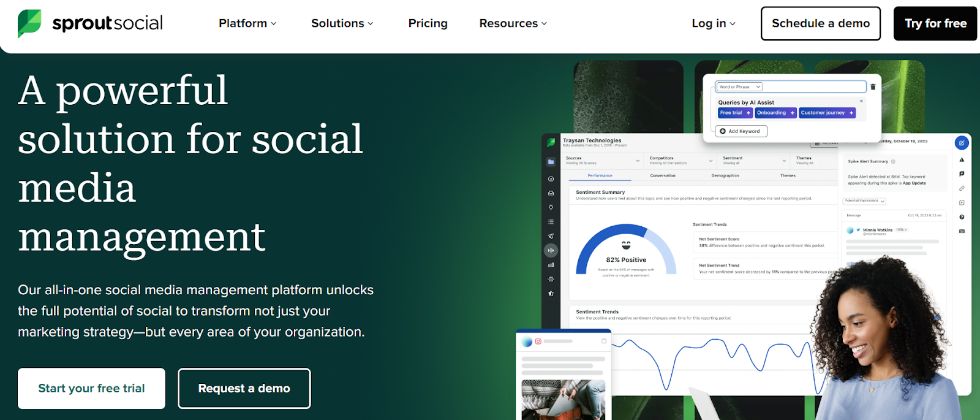Click the Request a demo button
Screen dimensions: 980x420
tap(244, 388)
